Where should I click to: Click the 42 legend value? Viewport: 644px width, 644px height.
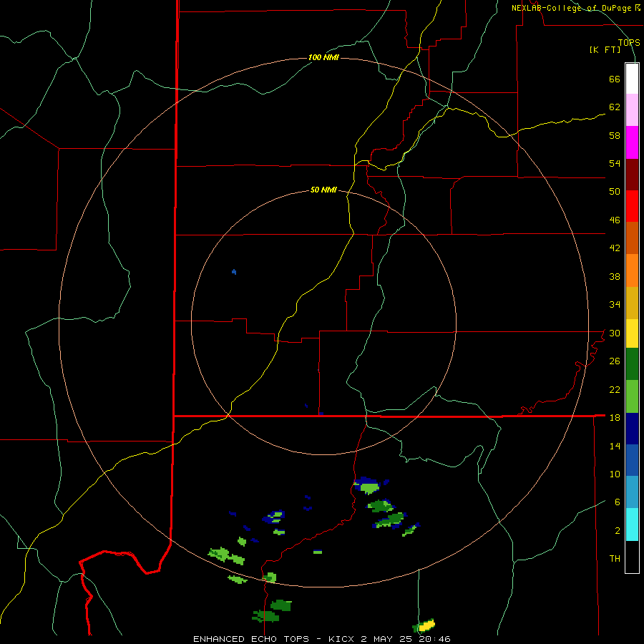tap(615, 248)
